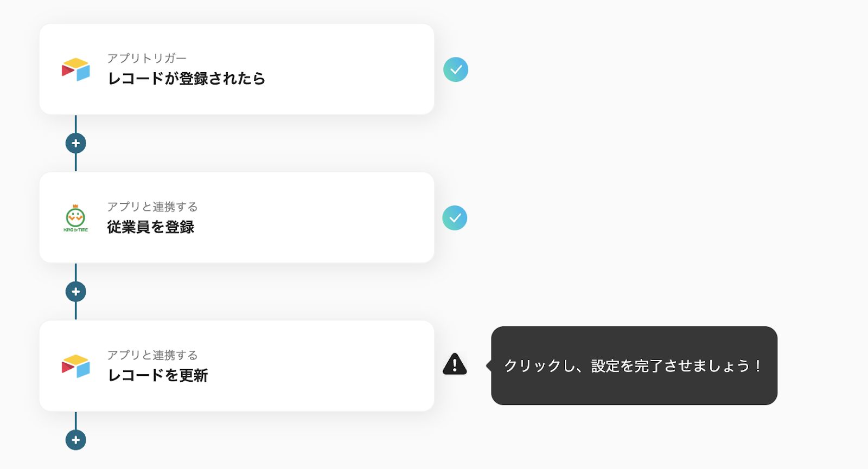Image resolution: width=868 pixels, height=469 pixels.
Task: Click the クリックし、設定を完了させましょう！ tooltip
Action: [634, 366]
